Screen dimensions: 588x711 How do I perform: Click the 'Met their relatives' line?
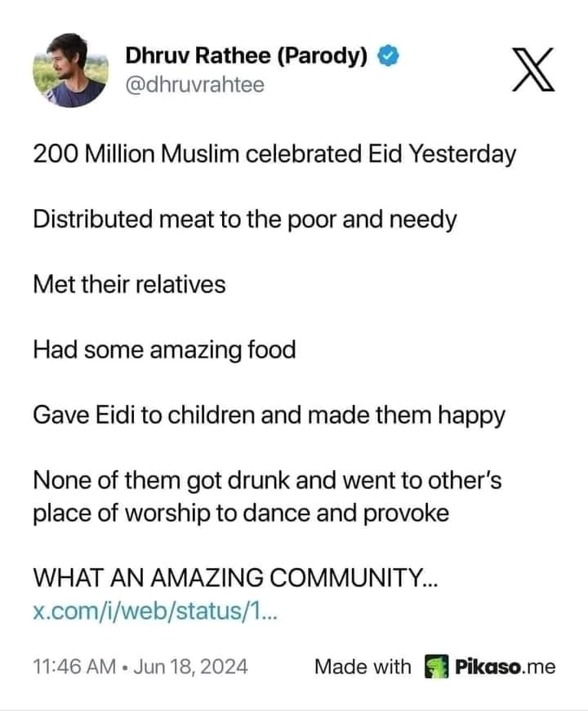[129, 284]
